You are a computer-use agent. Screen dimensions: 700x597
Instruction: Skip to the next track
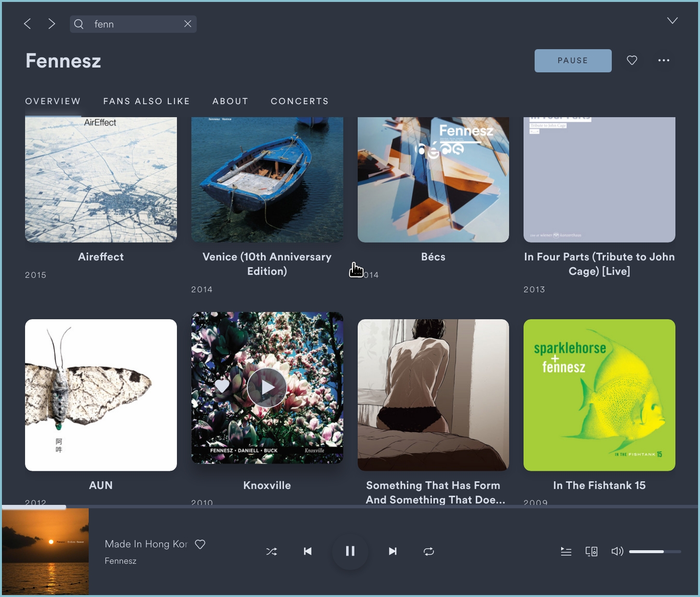(x=392, y=551)
